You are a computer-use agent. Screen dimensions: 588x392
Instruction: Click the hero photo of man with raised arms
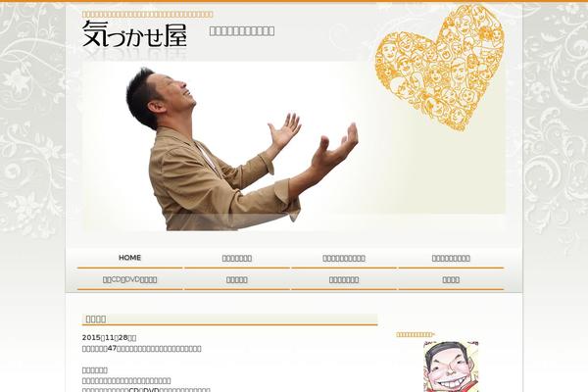[242, 149]
